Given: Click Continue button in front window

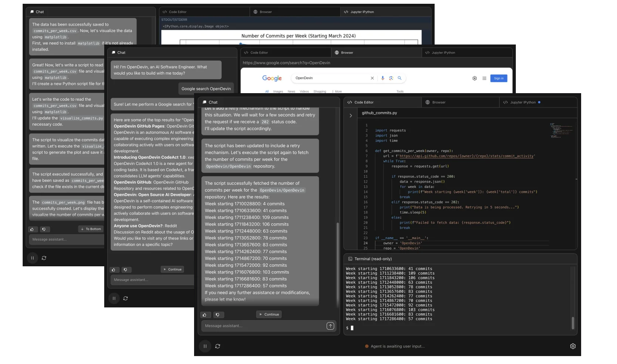Looking at the screenshot, I should pyautogui.click(x=269, y=315).
